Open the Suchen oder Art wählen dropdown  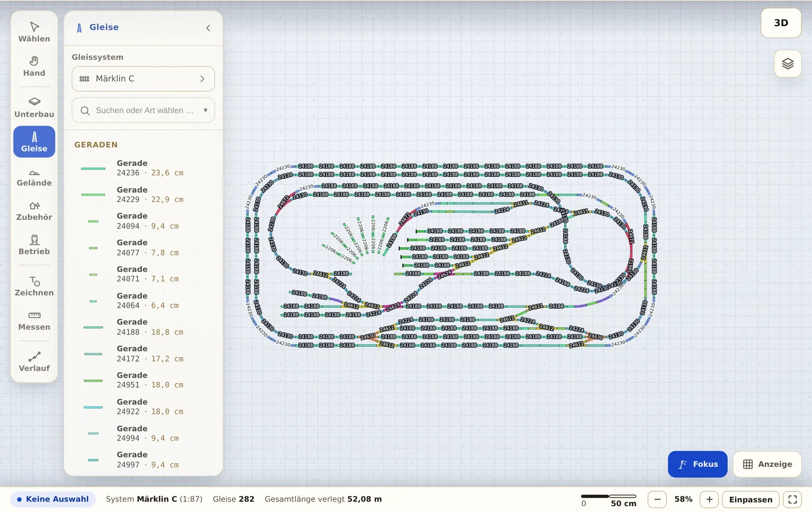(143, 110)
